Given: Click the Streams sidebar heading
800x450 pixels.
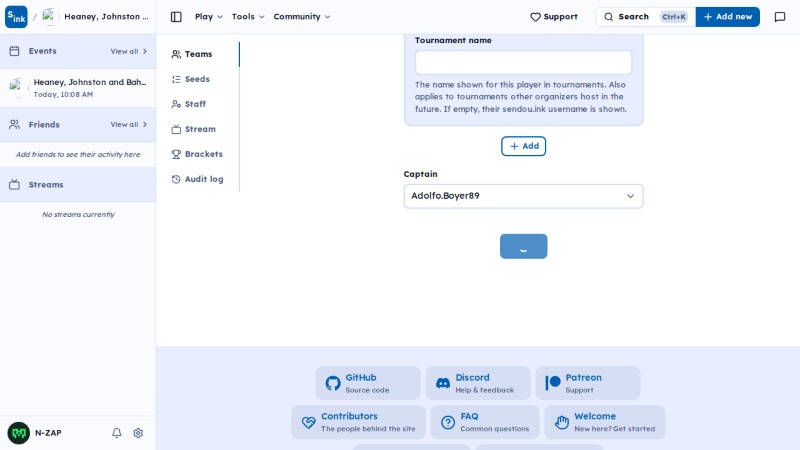Looking at the screenshot, I should [46, 185].
